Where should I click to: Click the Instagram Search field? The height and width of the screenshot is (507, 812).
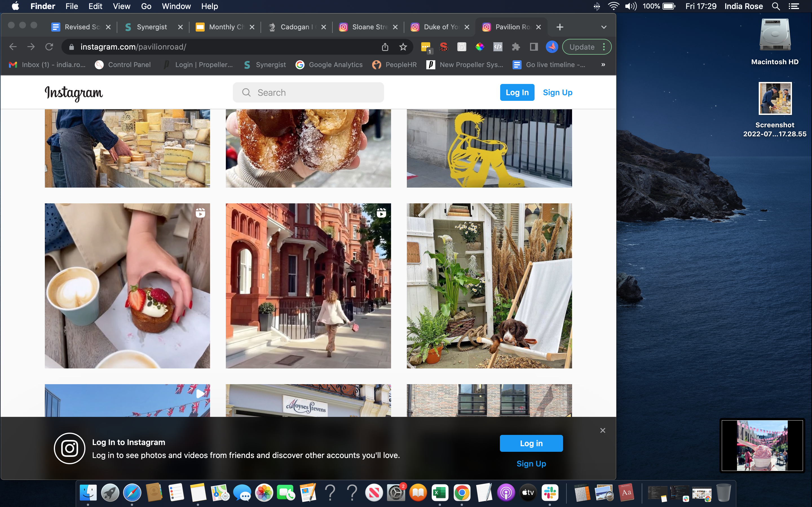pyautogui.click(x=308, y=93)
